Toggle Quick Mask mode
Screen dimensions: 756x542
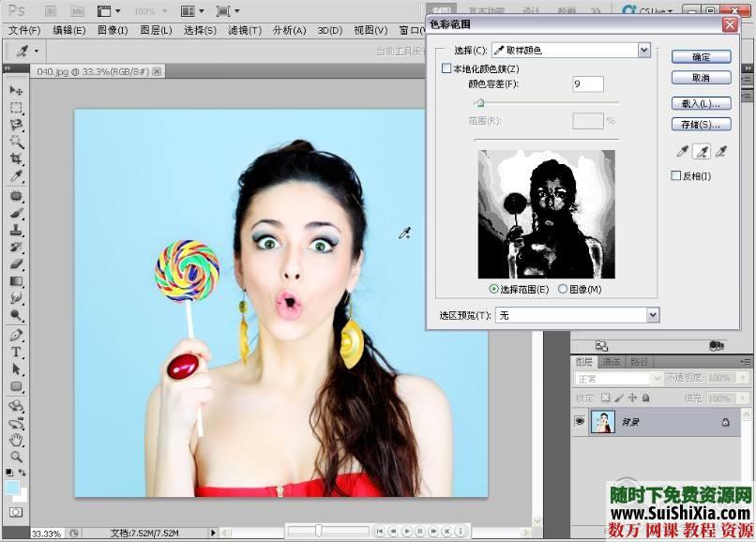point(15,512)
